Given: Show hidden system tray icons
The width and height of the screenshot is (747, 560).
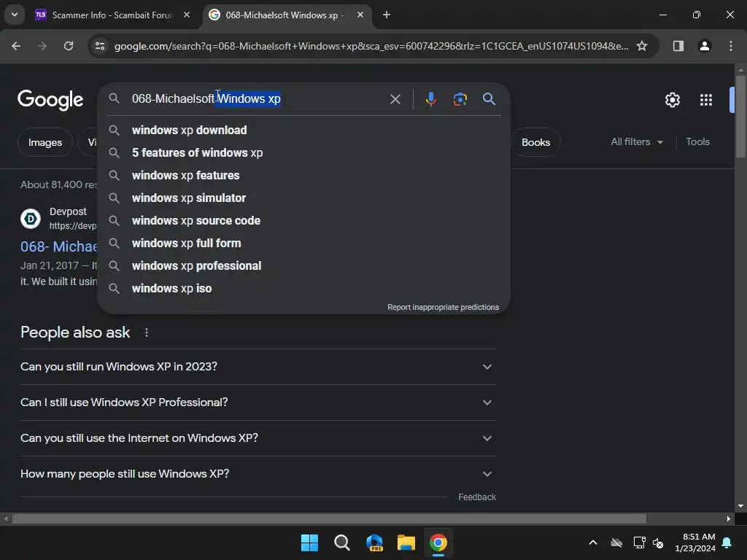Looking at the screenshot, I should pos(592,542).
